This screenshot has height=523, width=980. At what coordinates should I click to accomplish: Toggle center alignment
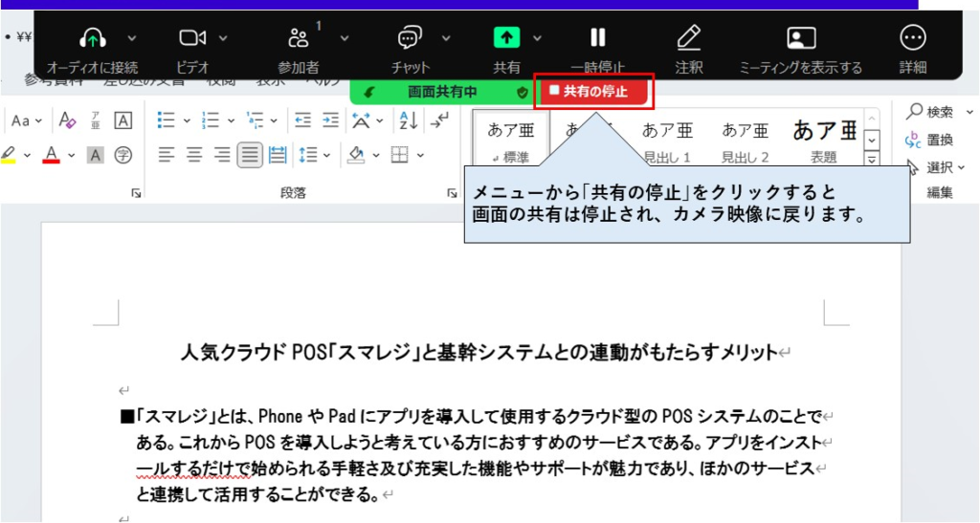coord(193,155)
